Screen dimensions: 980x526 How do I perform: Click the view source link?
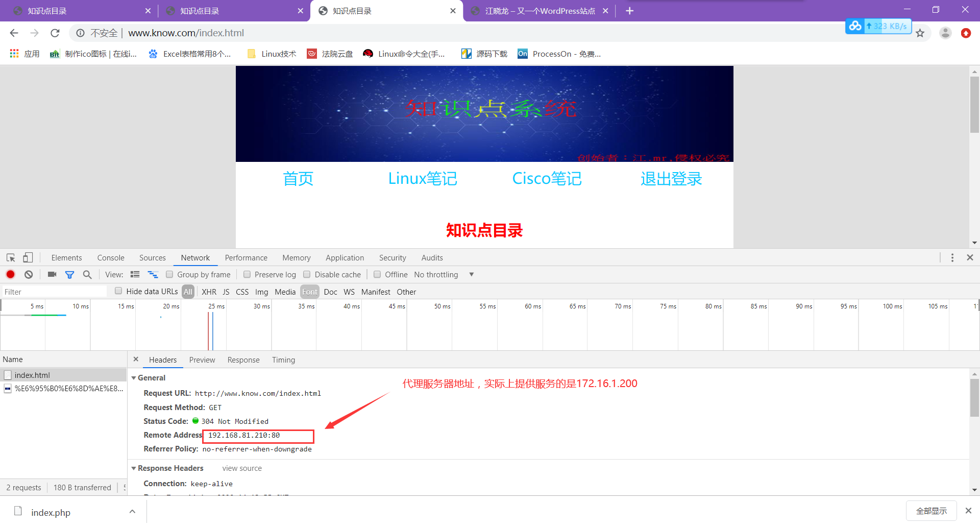tap(241, 468)
